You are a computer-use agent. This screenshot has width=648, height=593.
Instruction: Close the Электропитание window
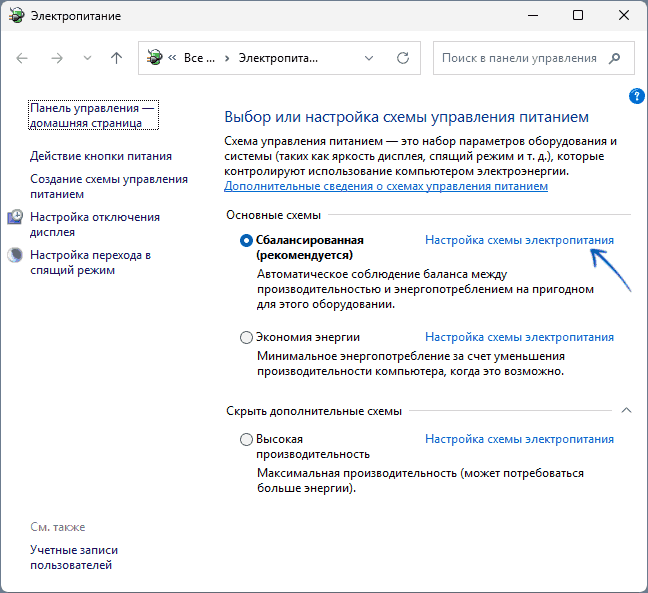coord(624,16)
